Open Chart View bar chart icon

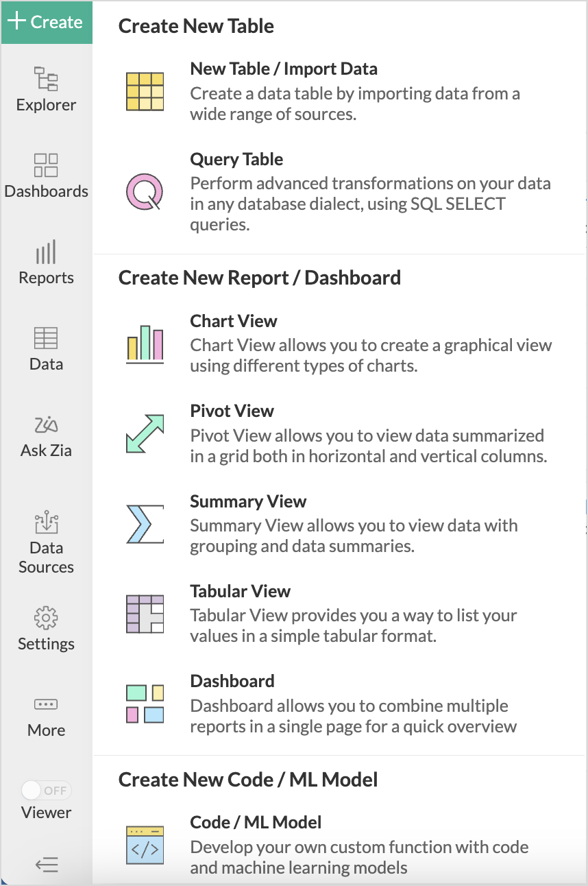pos(145,344)
